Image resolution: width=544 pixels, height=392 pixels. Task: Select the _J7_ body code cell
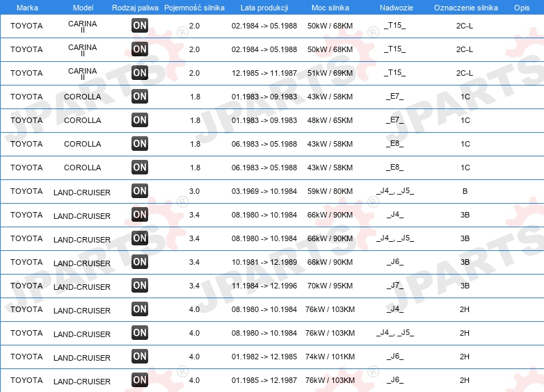(395, 286)
